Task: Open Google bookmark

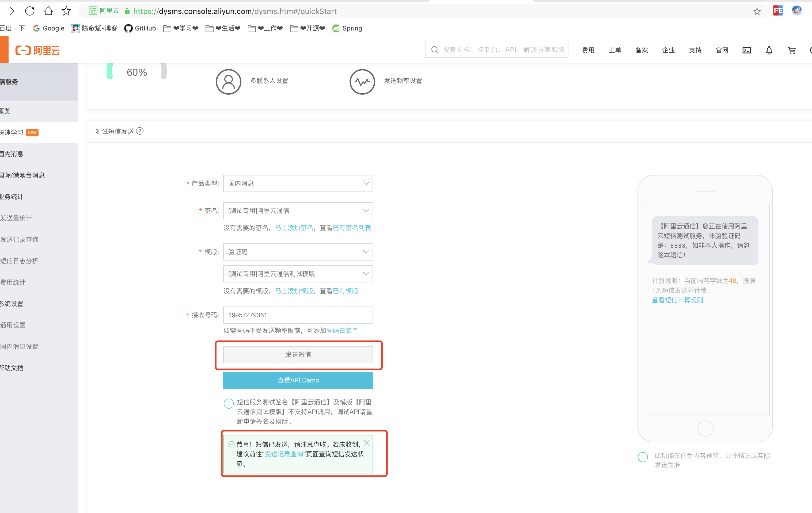Action: pos(48,28)
